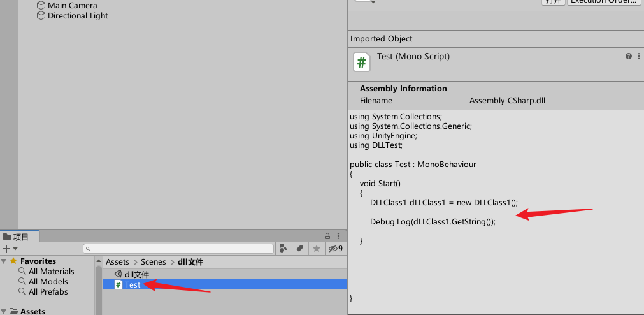The width and height of the screenshot is (644, 315).
Task: Select the All Models saved search
Action: coord(48,282)
